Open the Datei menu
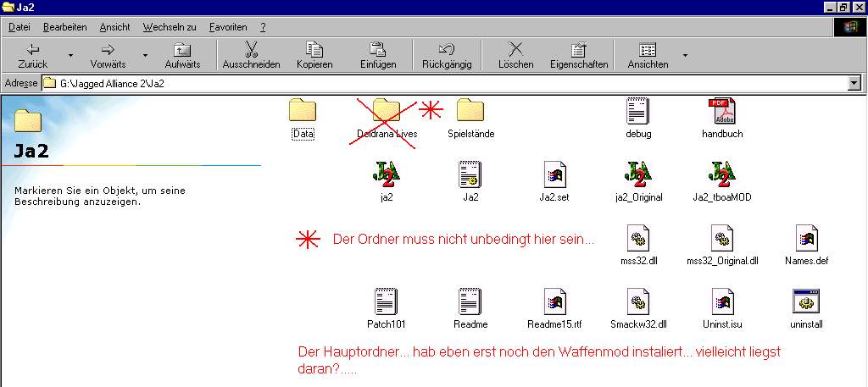The height and width of the screenshot is (387, 868). point(19,27)
